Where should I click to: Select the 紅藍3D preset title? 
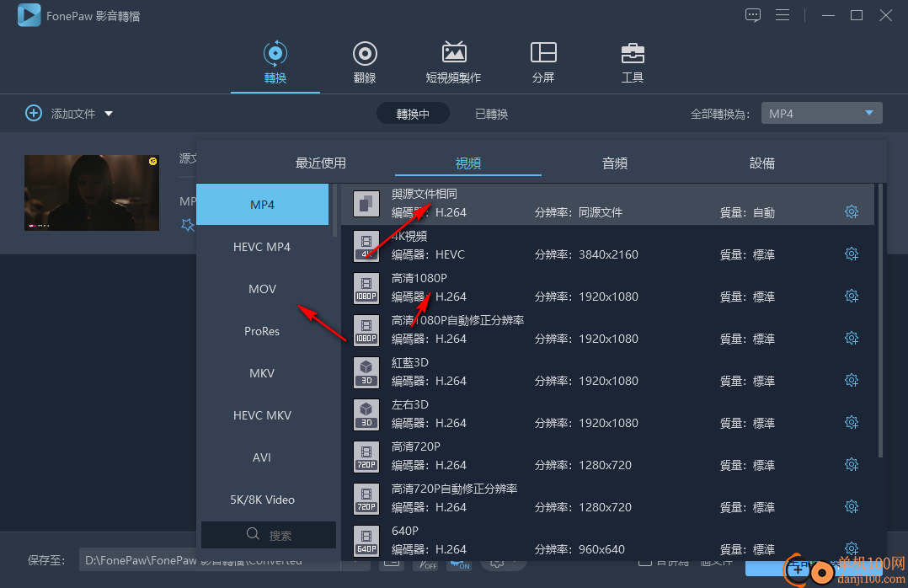410,362
